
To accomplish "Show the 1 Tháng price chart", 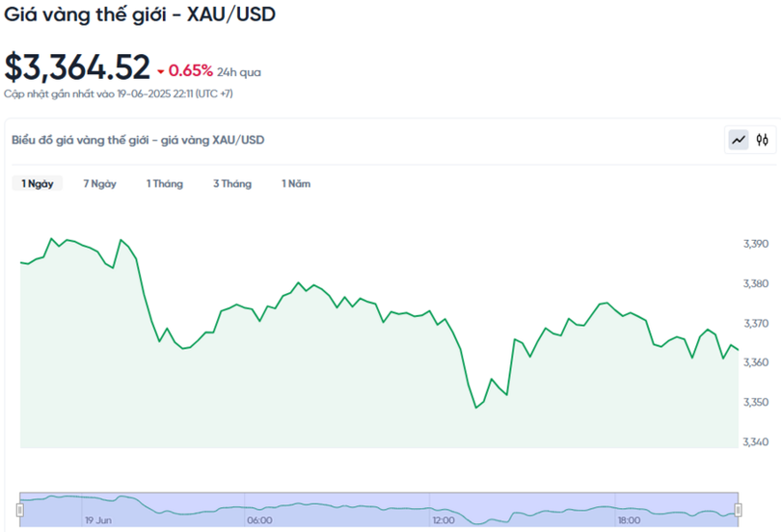I will [164, 183].
